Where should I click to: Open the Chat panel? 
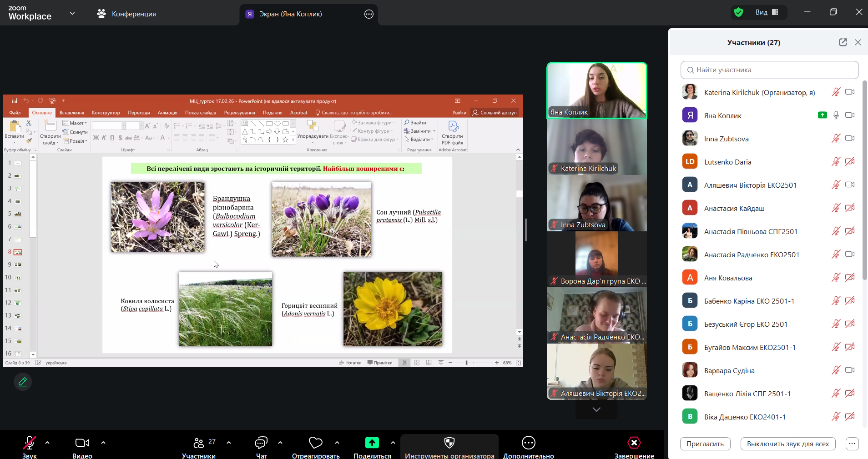(261, 443)
